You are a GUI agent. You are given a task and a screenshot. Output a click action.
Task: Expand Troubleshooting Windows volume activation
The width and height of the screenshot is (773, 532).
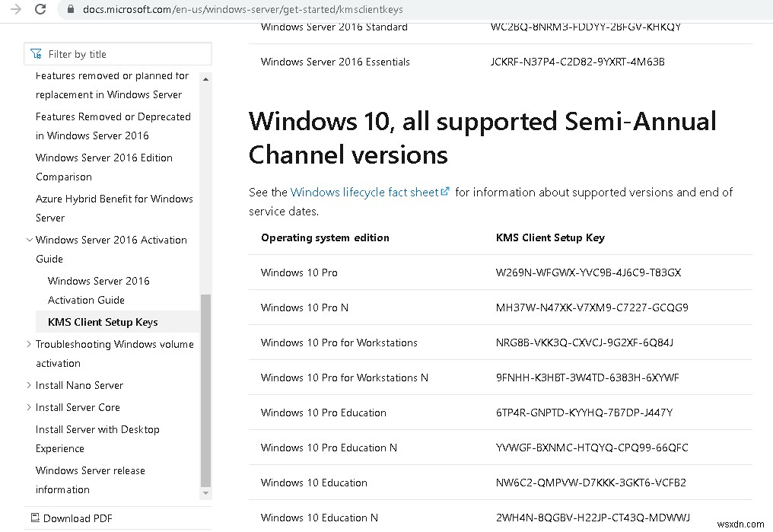coord(28,344)
